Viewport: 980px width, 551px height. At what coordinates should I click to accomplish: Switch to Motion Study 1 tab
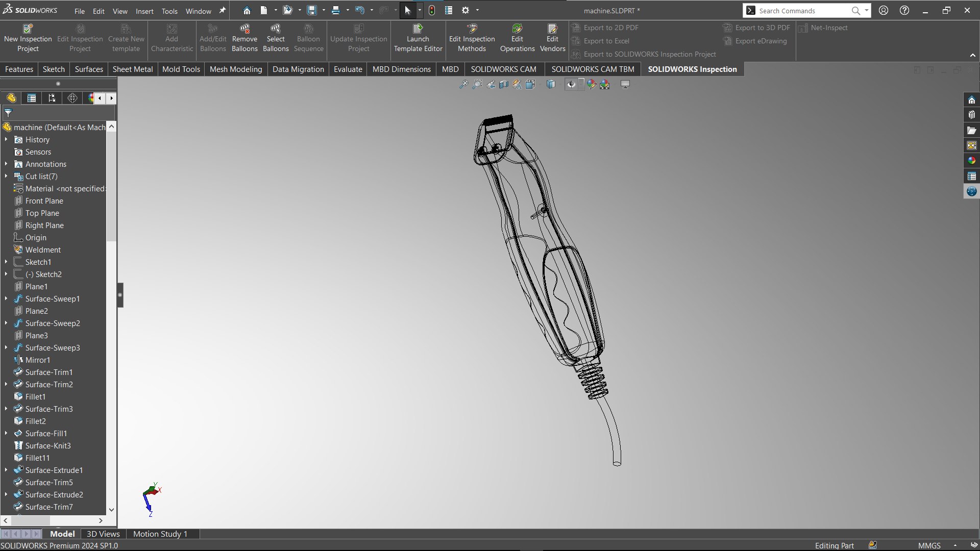tap(160, 534)
